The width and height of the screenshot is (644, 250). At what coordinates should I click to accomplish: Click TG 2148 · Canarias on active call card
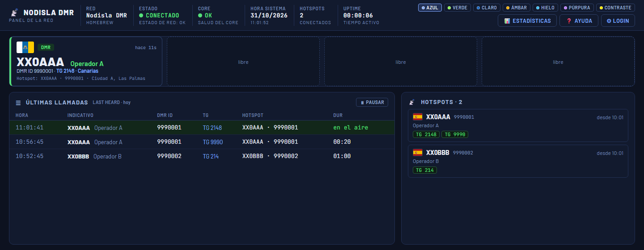click(x=77, y=71)
